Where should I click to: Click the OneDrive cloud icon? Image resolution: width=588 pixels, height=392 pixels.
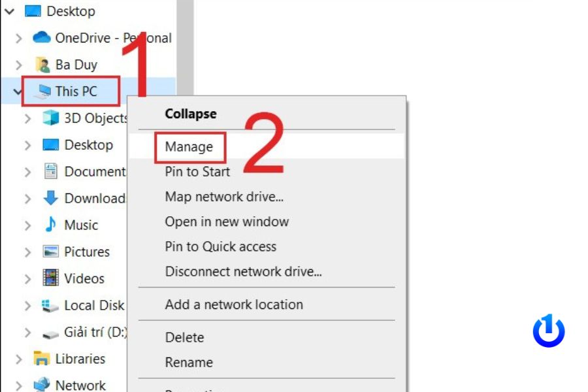pos(42,38)
